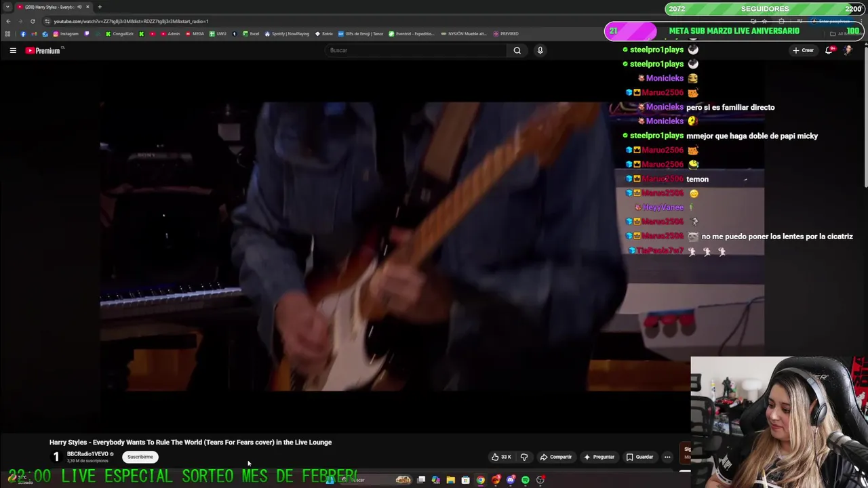Open Microsoft Store from the taskbar
This screenshot has height=488, width=868.
[x=465, y=480]
